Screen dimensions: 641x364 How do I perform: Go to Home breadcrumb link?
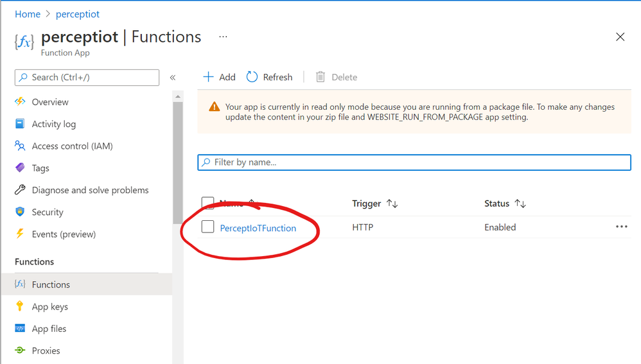28,14
